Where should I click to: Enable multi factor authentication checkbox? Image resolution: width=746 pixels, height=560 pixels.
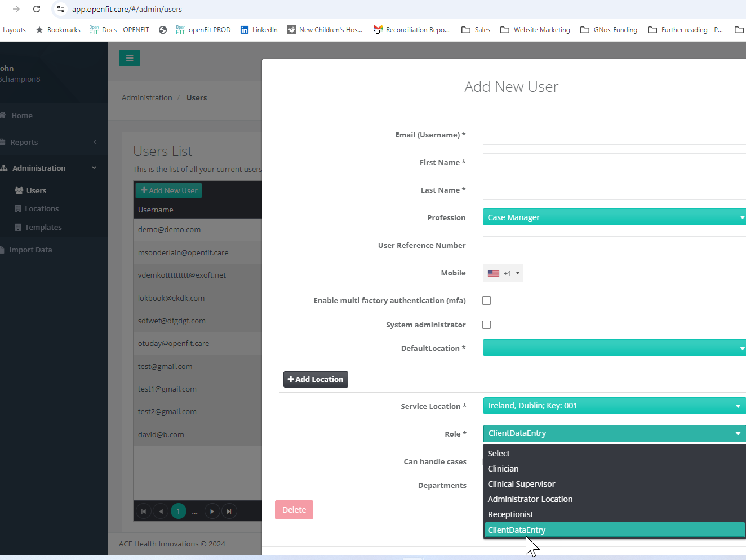click(486, 300)
